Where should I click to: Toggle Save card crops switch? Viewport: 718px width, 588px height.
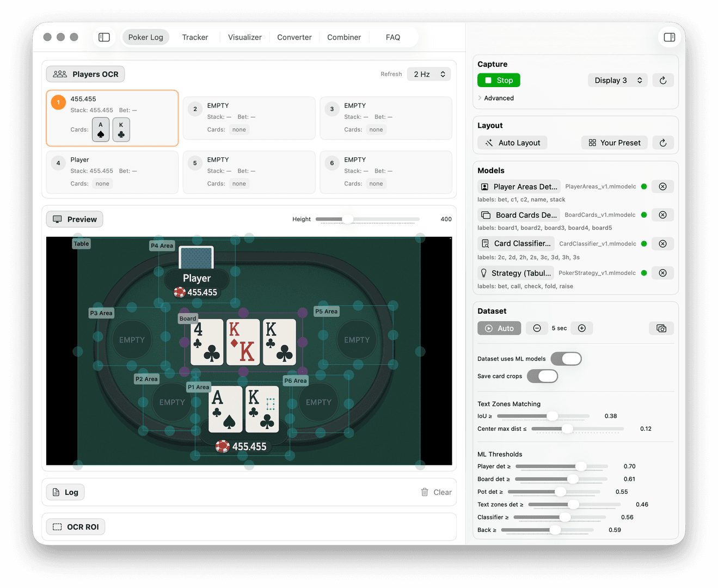(543, 376)
